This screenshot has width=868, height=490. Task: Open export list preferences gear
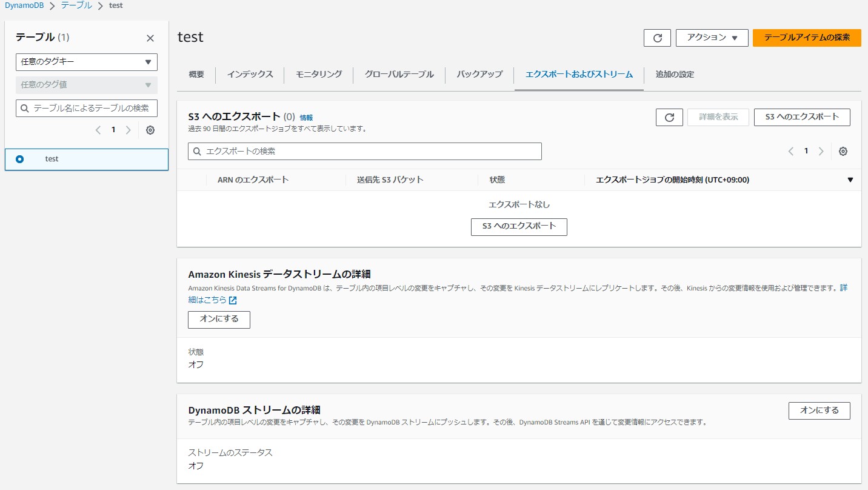843,151
